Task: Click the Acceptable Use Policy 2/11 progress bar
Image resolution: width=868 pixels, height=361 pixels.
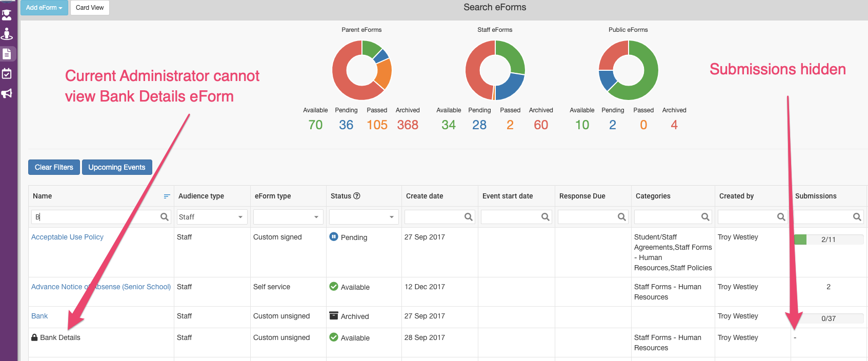Action: [x=828, y=239]
